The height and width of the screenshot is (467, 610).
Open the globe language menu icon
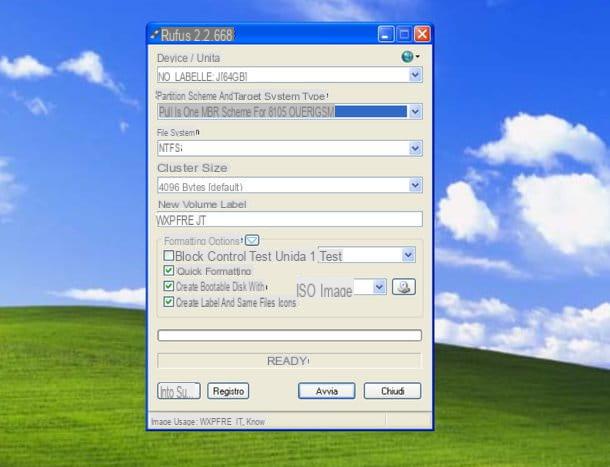pos(410,57)
